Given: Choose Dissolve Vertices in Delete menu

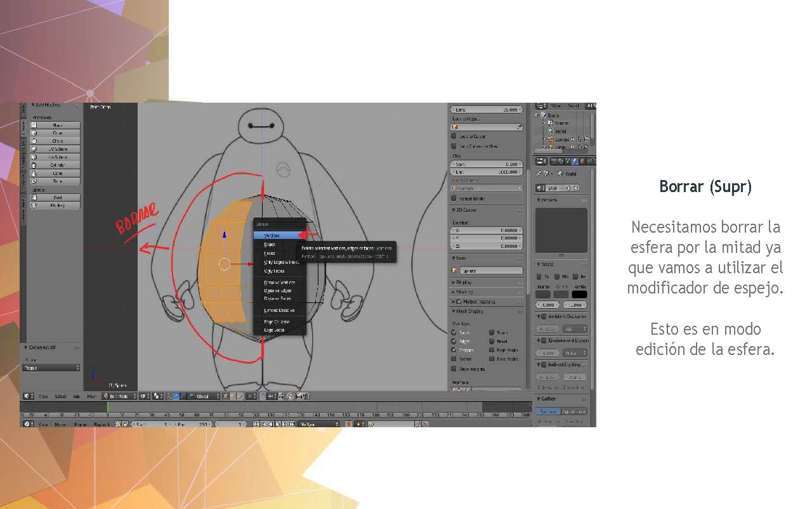Looking at the screenshot, I should pos(280,282).
